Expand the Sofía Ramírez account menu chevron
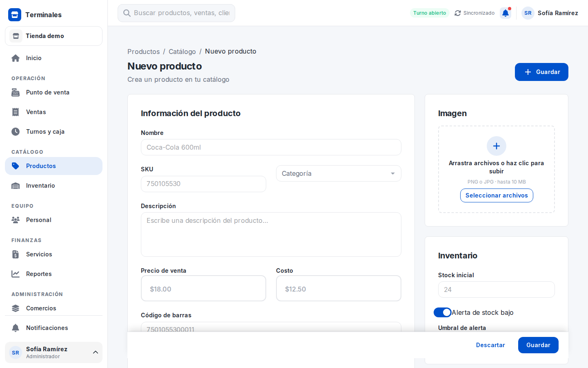588x368 pixels. 95,352
